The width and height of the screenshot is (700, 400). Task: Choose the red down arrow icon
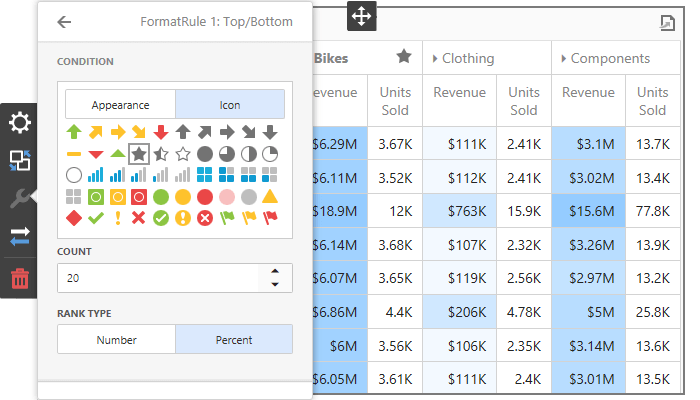click(x=161, y=131)
